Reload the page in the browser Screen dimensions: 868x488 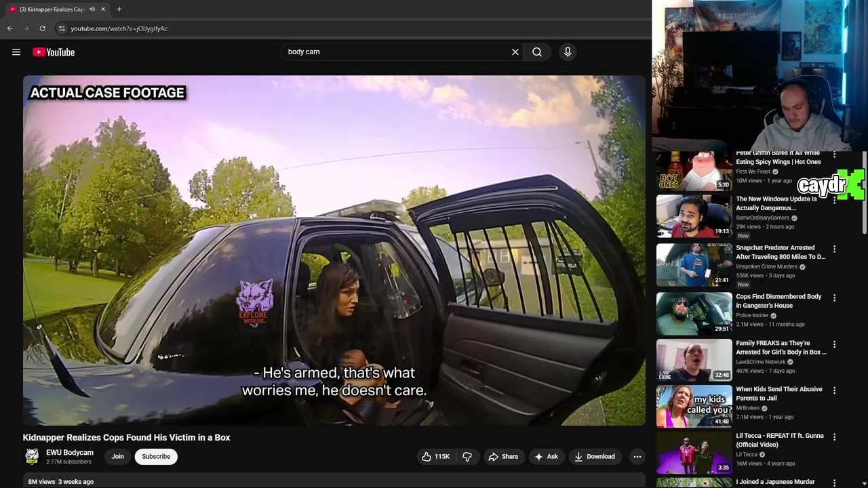[x=42, y=28]
